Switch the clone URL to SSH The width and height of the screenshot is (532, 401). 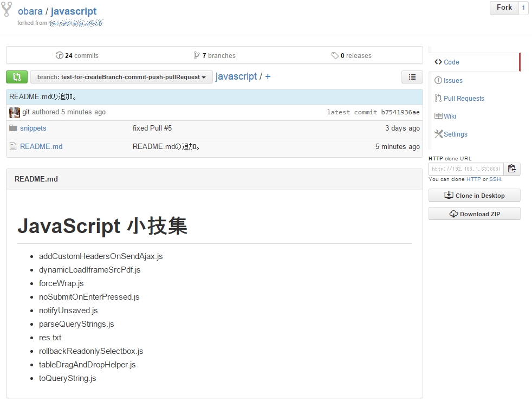pyautogui.click(x=495, y=179)
